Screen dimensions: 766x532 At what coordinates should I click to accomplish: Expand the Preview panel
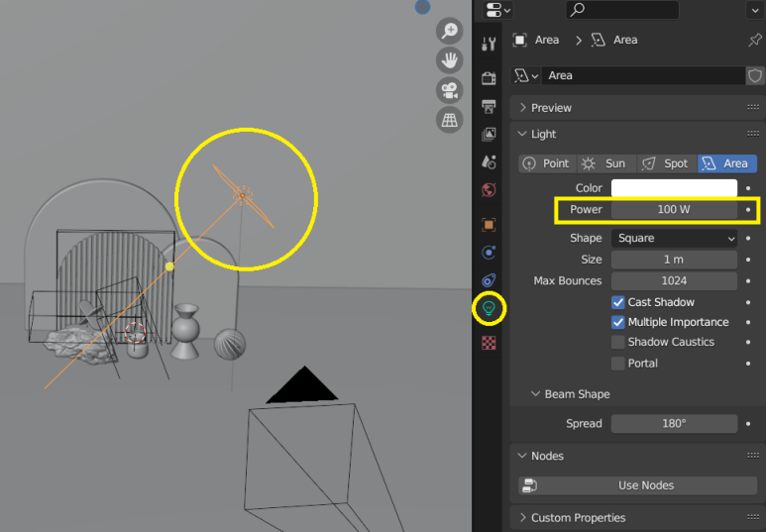[x=522, y=108]
